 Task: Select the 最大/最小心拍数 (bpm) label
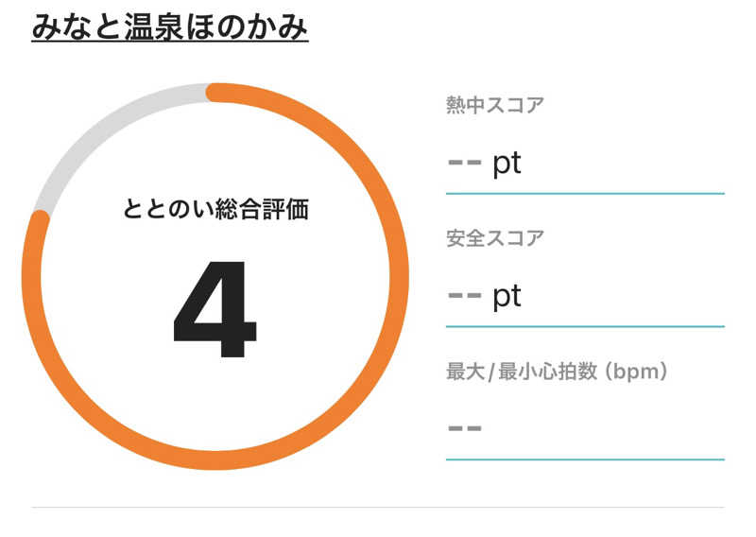[557, 372]
